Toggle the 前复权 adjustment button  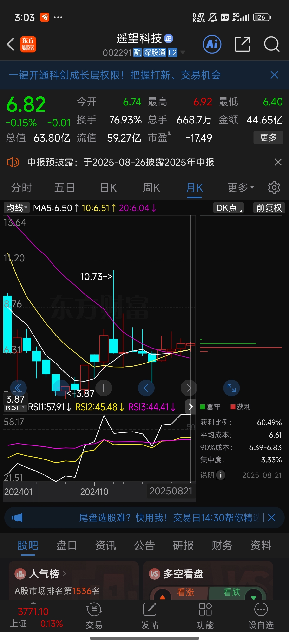[269, 208]
